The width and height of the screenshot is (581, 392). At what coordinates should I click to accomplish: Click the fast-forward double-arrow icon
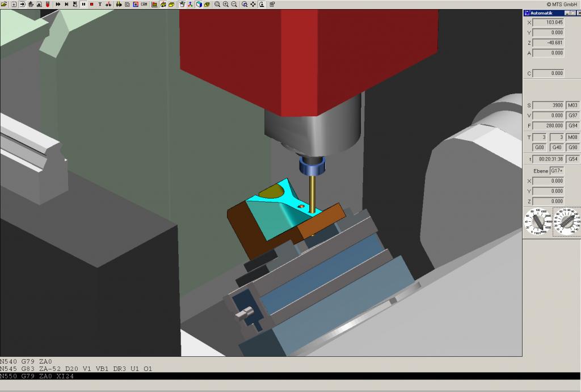click(x=58, y=5)
